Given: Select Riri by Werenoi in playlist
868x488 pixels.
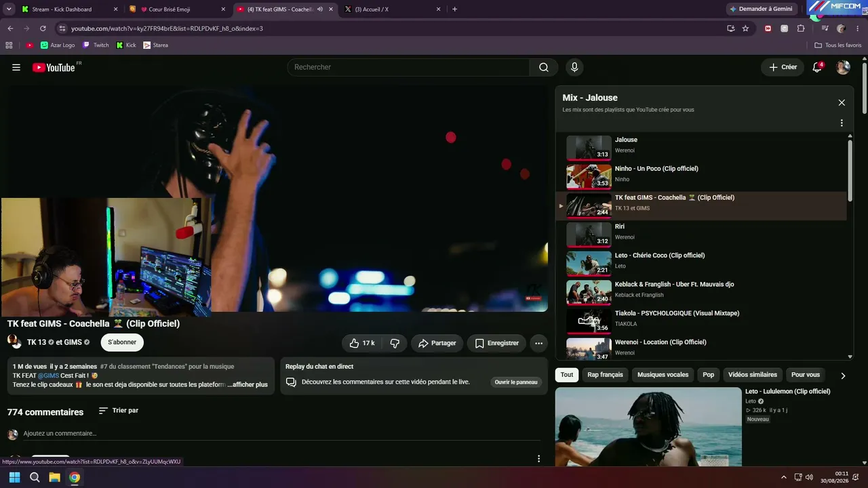Looking at the screenshot, I should point(701,235).
